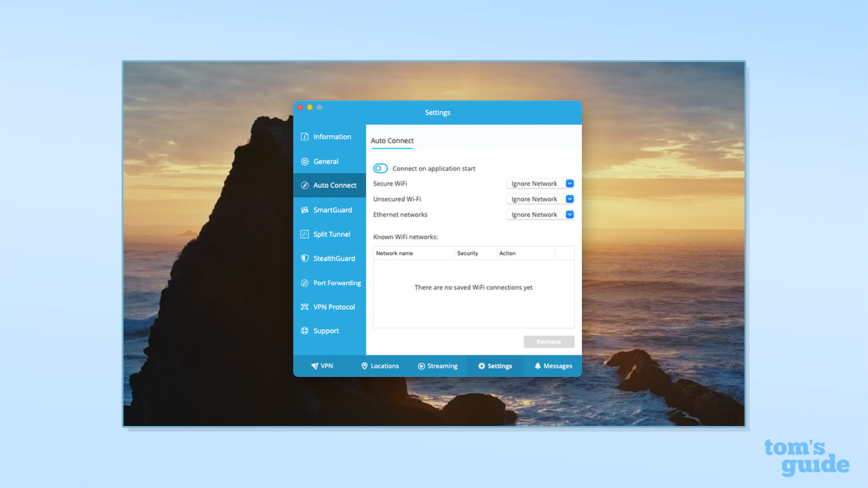This screenshot has width=868, height=488.
Task: Select the StealthGuard shield icon
Action: [x=305, y=259]
